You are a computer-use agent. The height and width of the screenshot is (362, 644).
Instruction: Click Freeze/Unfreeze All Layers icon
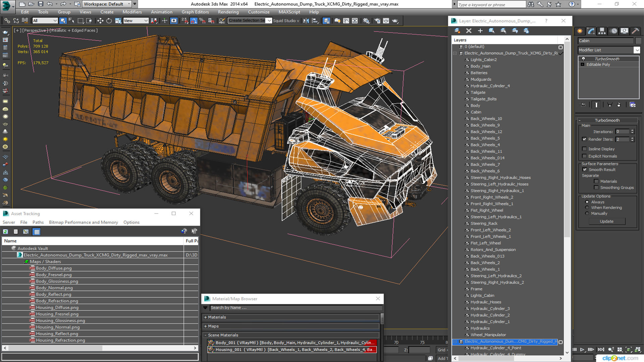[x=526, y=31]
